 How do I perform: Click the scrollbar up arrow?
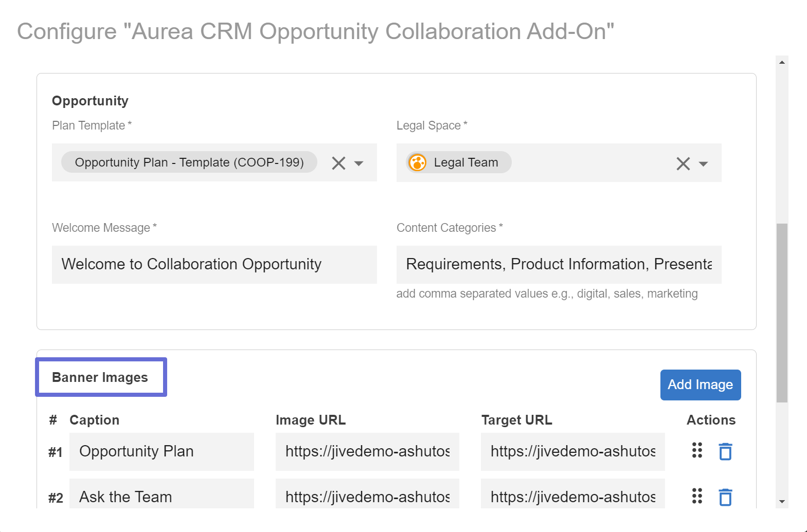(782, 62)
